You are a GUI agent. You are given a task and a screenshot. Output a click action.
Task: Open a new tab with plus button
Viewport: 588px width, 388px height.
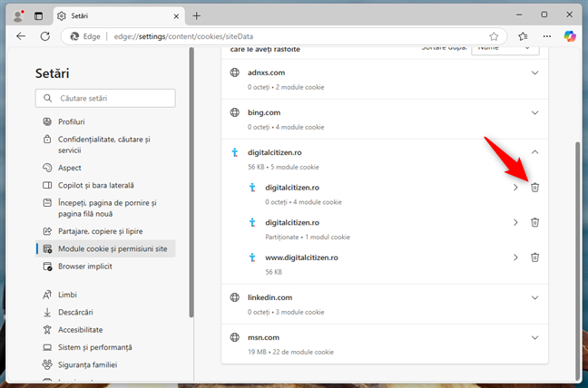click(x=197, y=15)
